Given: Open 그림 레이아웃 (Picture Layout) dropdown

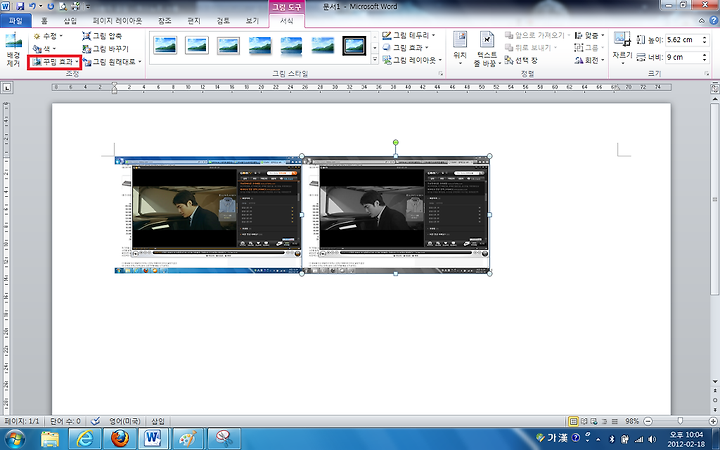Looking at the screenshot, I should coord(412,60).
